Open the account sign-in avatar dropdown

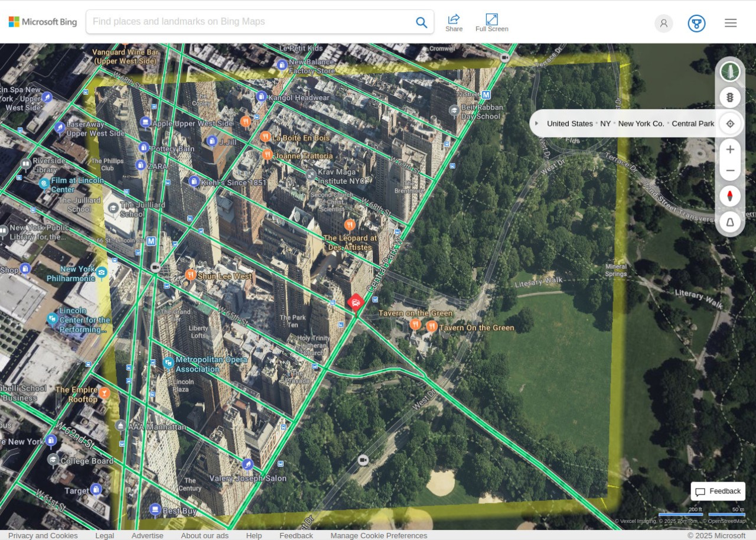pyautogui.click(x=663, y=23)
